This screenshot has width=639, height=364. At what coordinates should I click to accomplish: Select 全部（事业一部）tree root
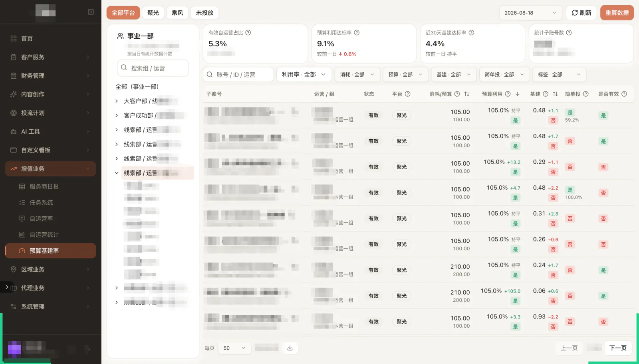click(137, 87)
